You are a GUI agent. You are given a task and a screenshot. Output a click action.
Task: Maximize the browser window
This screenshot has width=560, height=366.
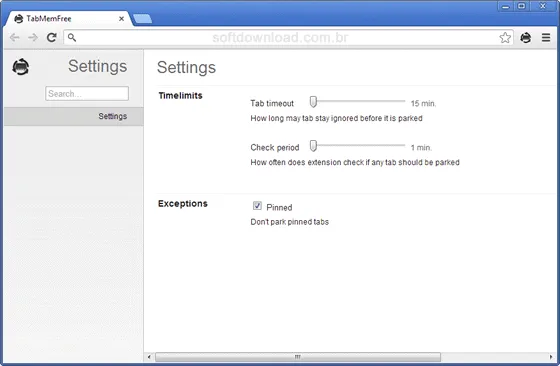click(x=522, y=6)
